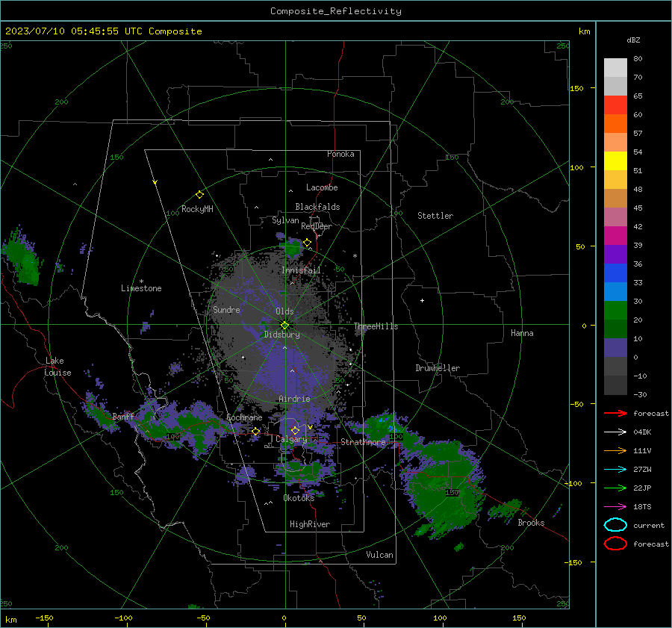Select purple 39-36 dBZ color swatch
The image size is (672, 628).
(x=615, y=254)
